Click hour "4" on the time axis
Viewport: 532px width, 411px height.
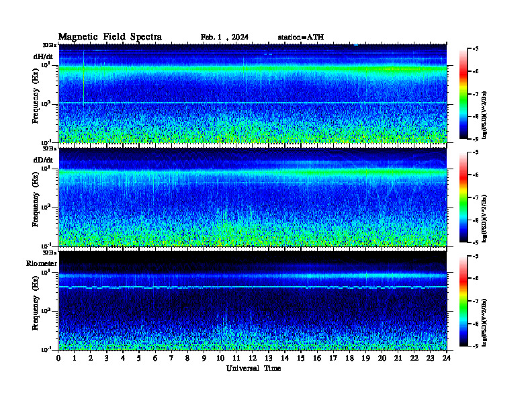click(123, 358)
